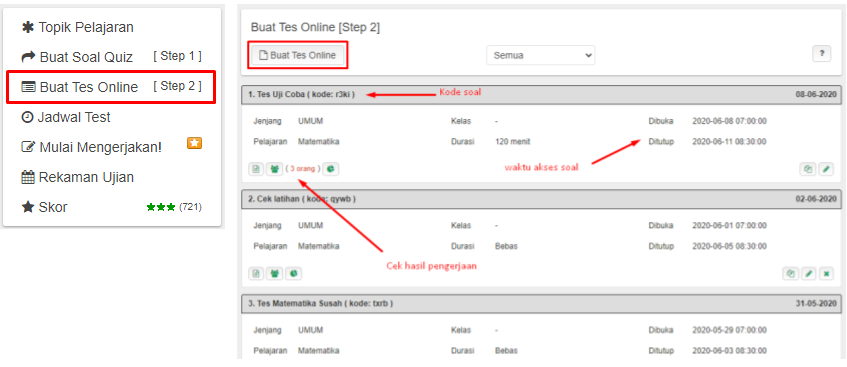Click the question mark help button
847x367 pixels.
(822, 54)
